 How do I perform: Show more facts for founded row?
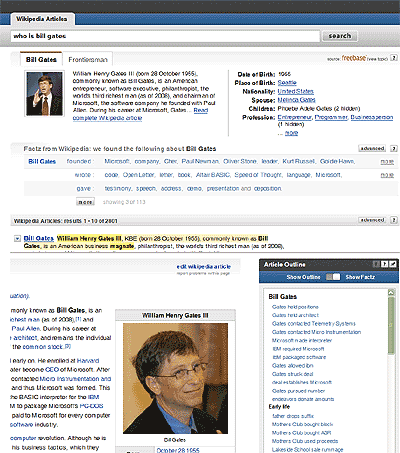(387, 162)
